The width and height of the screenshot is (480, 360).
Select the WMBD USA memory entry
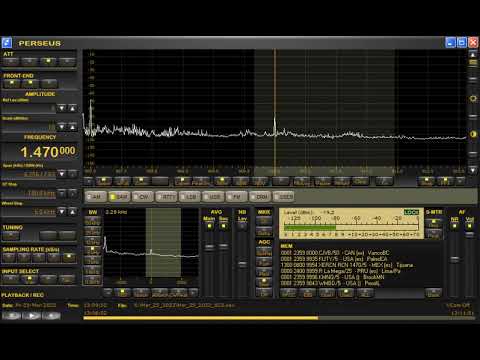330,283
